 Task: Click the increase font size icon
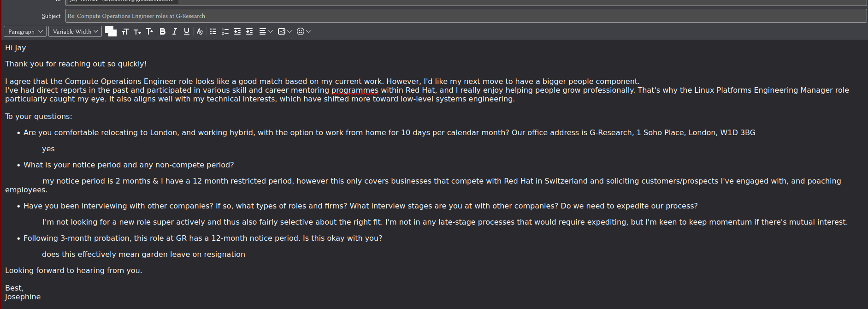[149, 31]
